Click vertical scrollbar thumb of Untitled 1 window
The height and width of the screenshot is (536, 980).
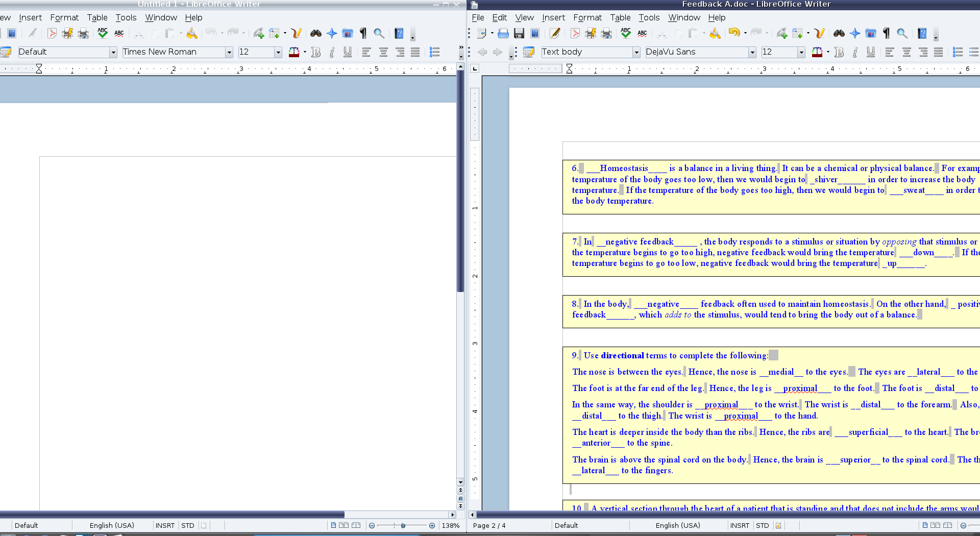(x=460, y=181)
